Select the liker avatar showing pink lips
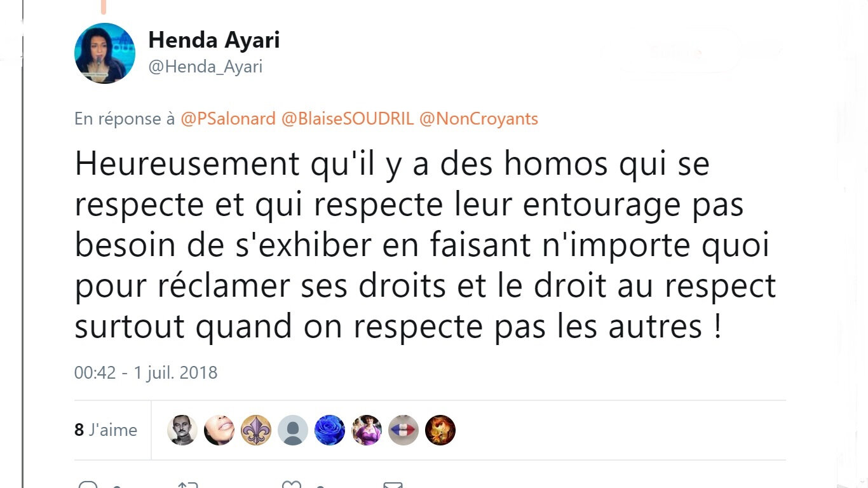The width and height of the screenshot is (868, 488). coord(219,430)
